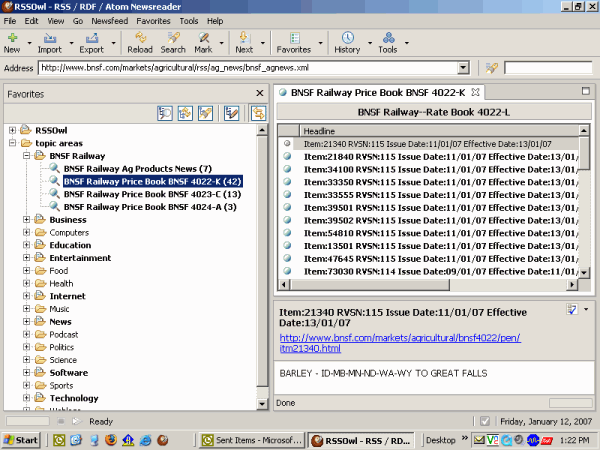This screenshot has width=600, height=450.
Task: Click read-status icon of Item:34100 row
Action: [287, 169]
